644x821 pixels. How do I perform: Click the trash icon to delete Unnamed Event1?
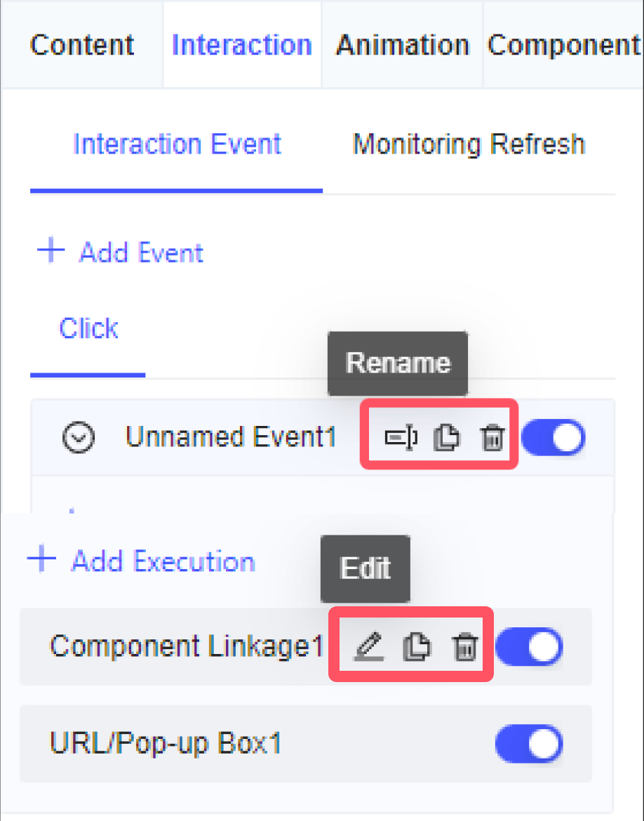[x=492, y=436]
